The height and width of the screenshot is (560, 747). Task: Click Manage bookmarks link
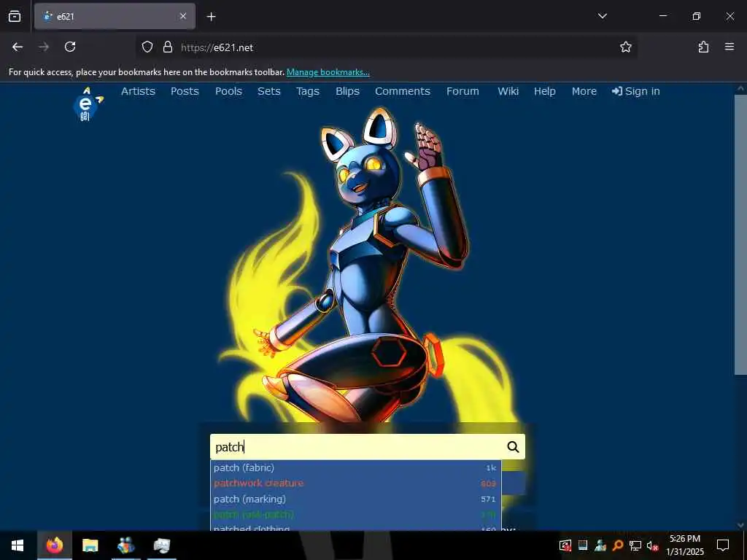pyautogui.click(x=328, y=72)
